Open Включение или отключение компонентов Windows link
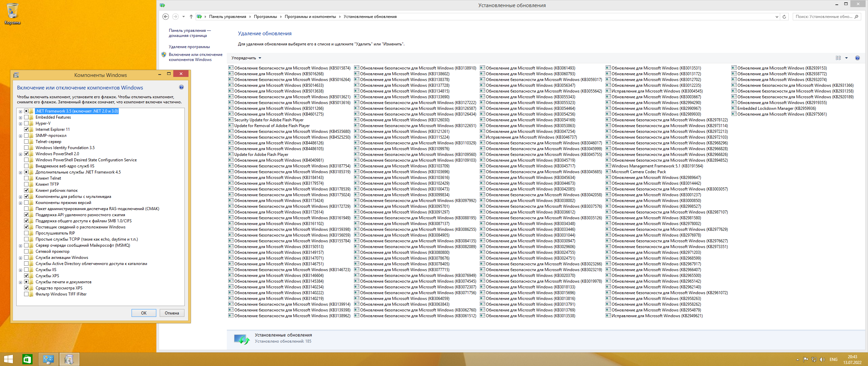Screen dimensions: 868x366 (x=196, y=57)
